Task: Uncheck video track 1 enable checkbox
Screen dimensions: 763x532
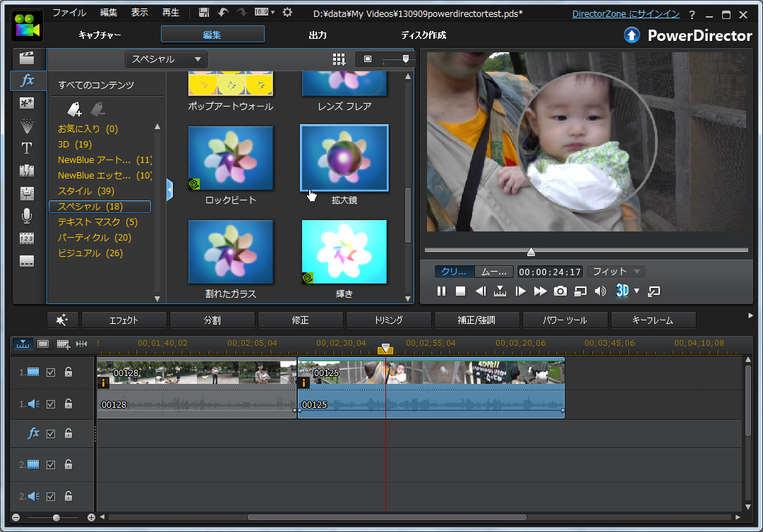Action: [50, 372]
